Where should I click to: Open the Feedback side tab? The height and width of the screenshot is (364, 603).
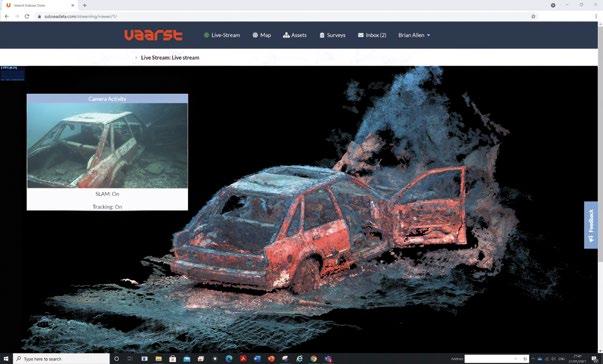(591, 225)
